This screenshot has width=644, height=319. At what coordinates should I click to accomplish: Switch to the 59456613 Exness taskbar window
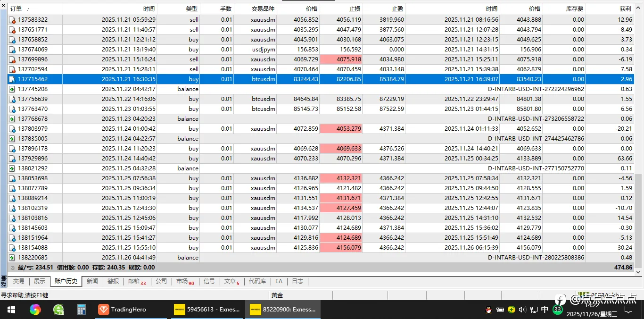(206, 310)
